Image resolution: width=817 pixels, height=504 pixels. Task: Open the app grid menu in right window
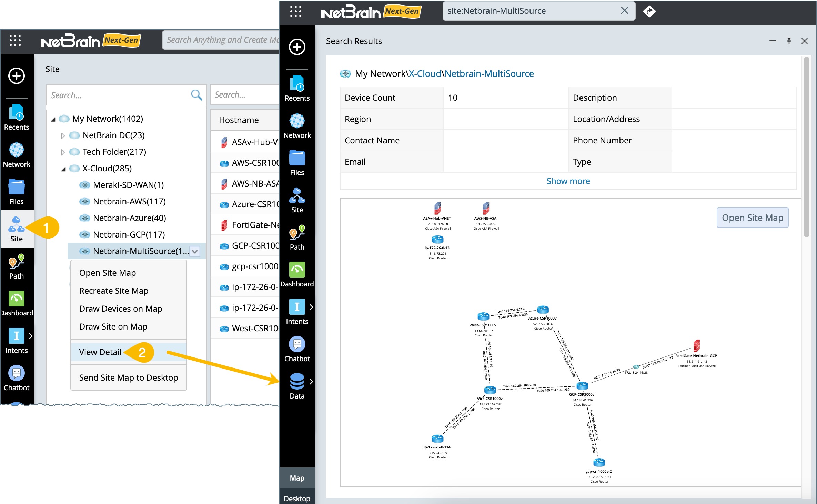click(295, 11)
